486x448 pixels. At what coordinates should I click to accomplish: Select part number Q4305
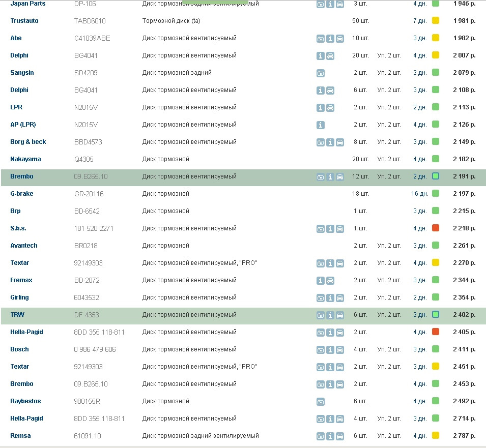[83, 160]
